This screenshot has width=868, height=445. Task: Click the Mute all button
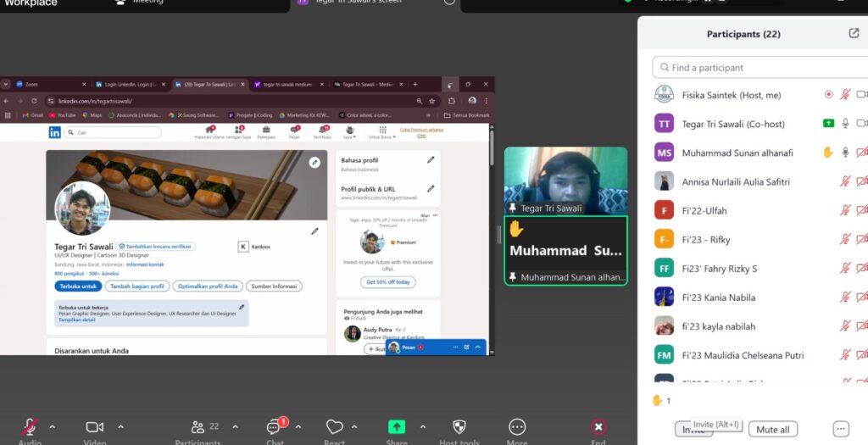[x=773, y=430]
